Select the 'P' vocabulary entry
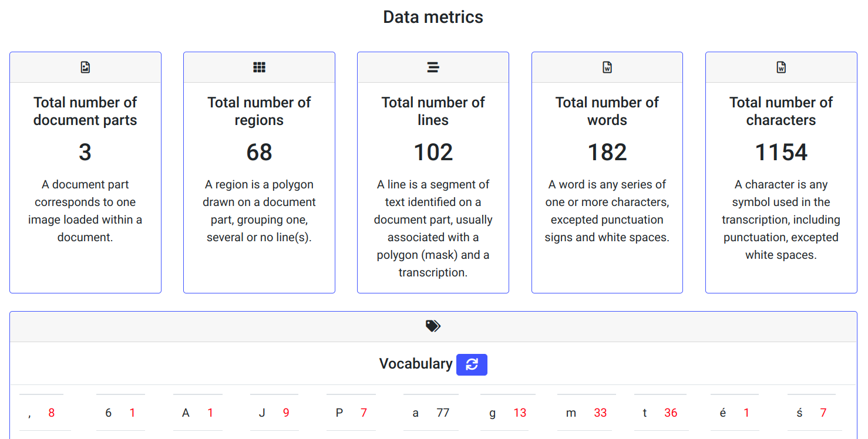 [x=351, y=413]
